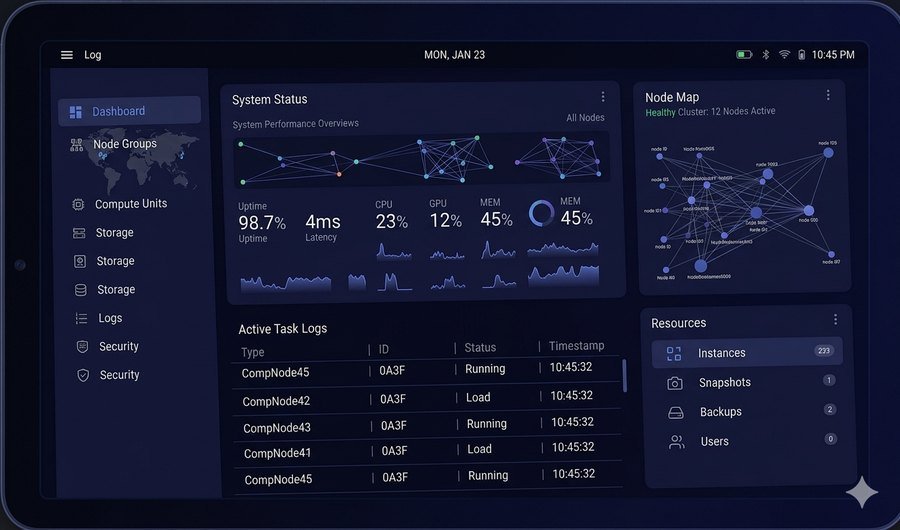Click the first Security shield icon

(x=83, y=346)
